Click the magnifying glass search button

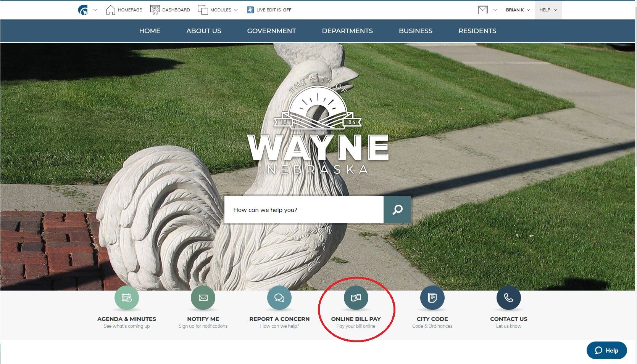397,210
